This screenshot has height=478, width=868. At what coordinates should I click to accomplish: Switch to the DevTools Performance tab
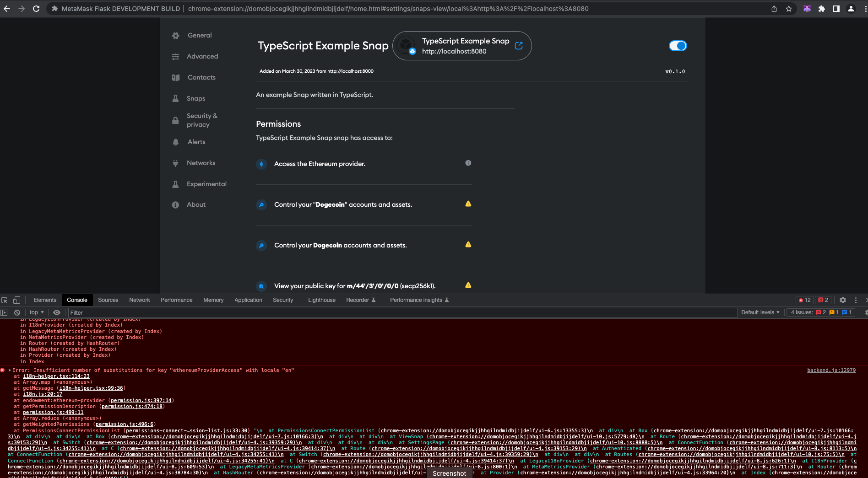(x=176, y=300)
